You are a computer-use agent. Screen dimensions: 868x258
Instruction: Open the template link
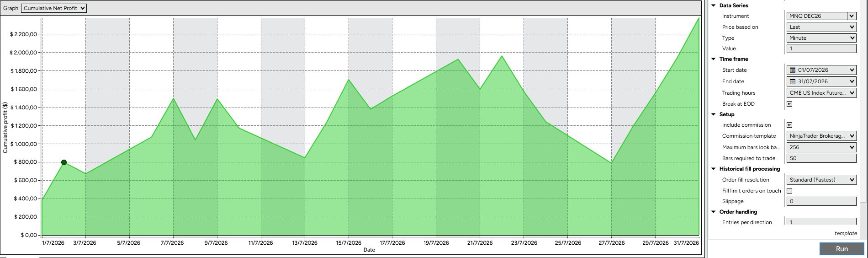(846, 233)
